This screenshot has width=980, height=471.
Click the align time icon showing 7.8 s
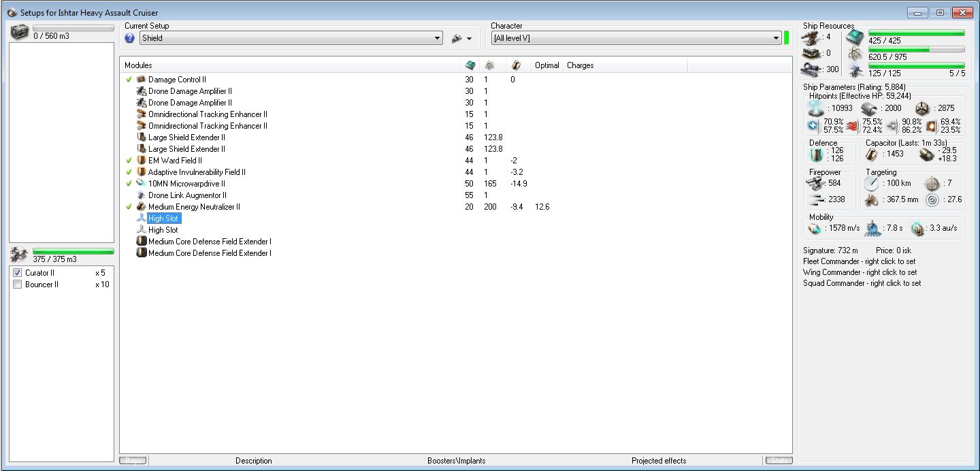click(873, 228)
